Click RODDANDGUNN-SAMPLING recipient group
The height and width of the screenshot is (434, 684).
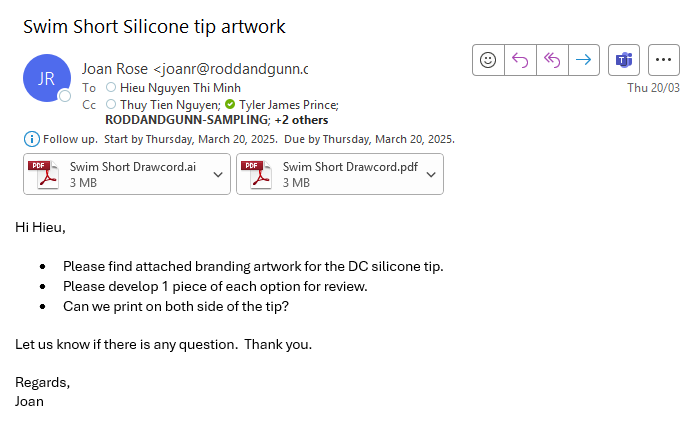pos(187,120)
